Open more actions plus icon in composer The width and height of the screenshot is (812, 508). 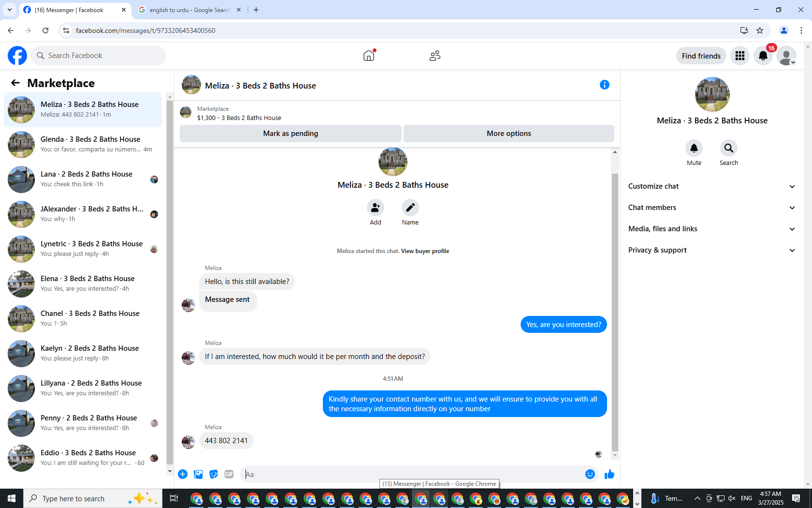point(183,474)
